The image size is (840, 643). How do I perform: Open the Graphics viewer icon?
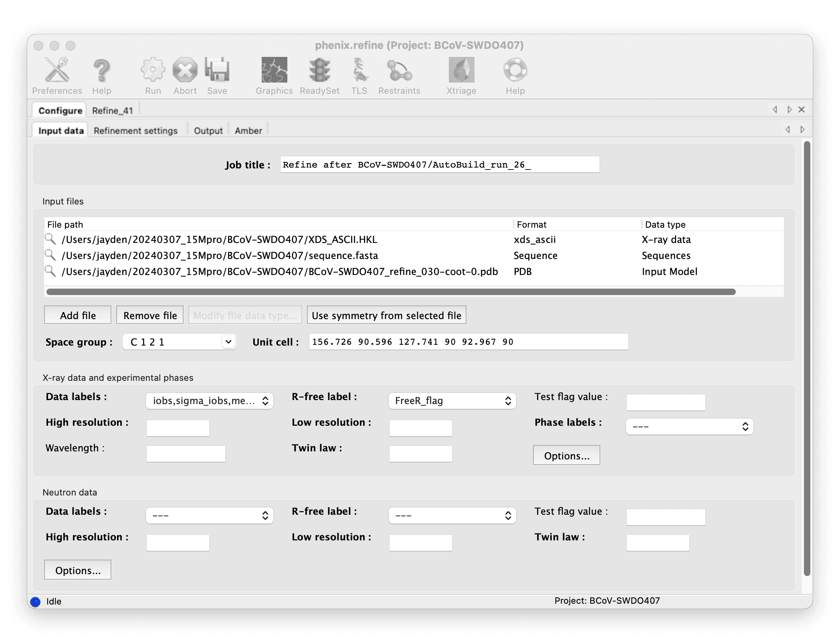coord(274,70)
